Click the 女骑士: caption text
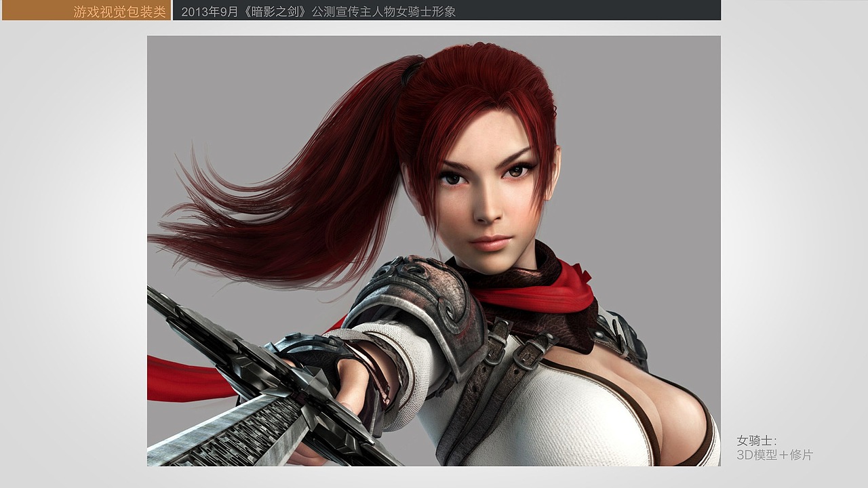Image resolution: width=868 pixels, height=488 pixels. (757, 441)
